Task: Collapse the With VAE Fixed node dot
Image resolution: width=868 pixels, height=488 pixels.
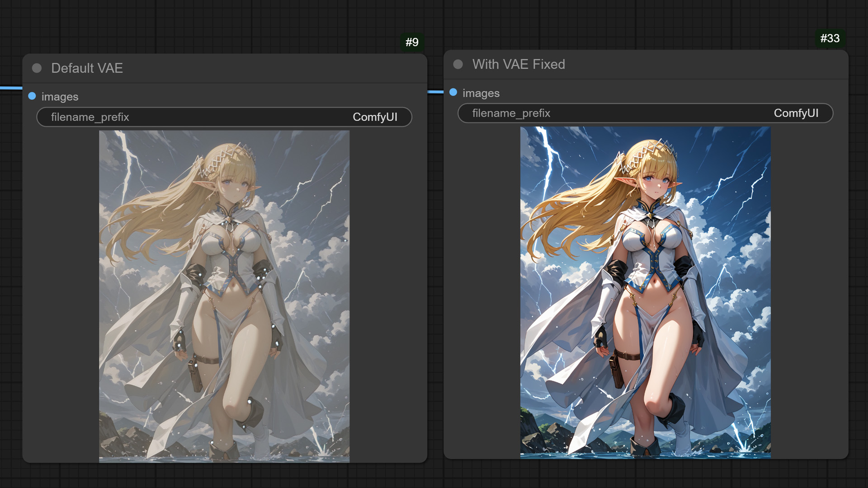Action: pos(458,64)
